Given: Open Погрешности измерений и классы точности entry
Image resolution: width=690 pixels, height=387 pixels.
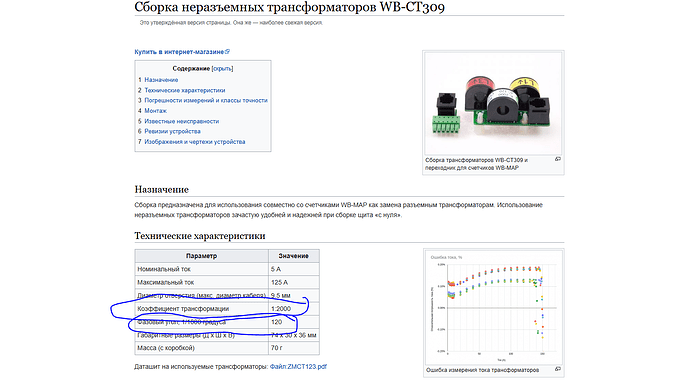Looking at the screenshot, I should tap(206, 100).
